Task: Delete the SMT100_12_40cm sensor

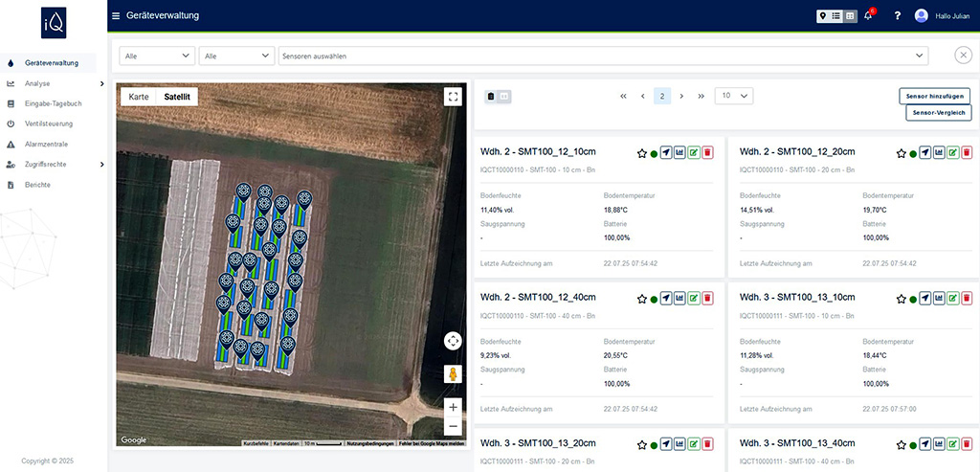Action: pyautogui.click(x=707, y=298)
